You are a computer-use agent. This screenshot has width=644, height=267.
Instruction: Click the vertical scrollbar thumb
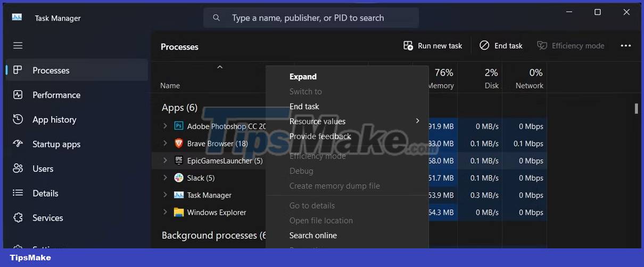(636, 108)
